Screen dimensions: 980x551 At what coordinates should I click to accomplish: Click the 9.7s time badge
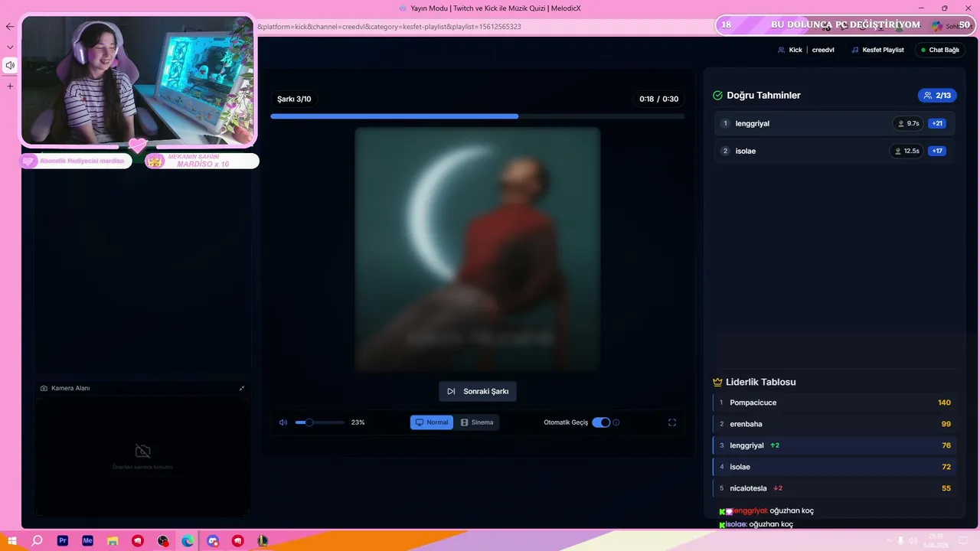908,123
